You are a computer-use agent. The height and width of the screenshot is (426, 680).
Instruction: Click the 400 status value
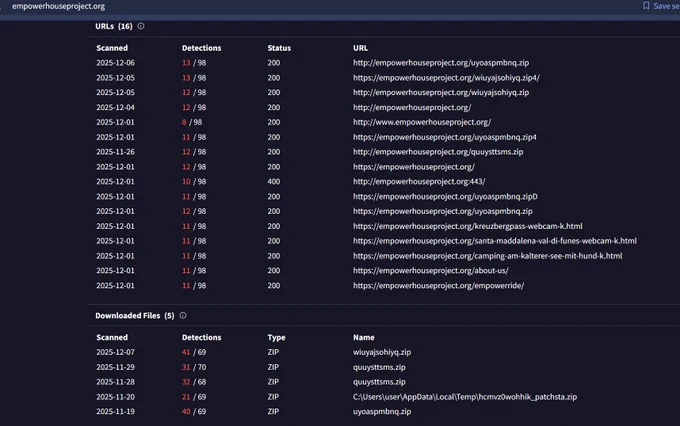274,181
